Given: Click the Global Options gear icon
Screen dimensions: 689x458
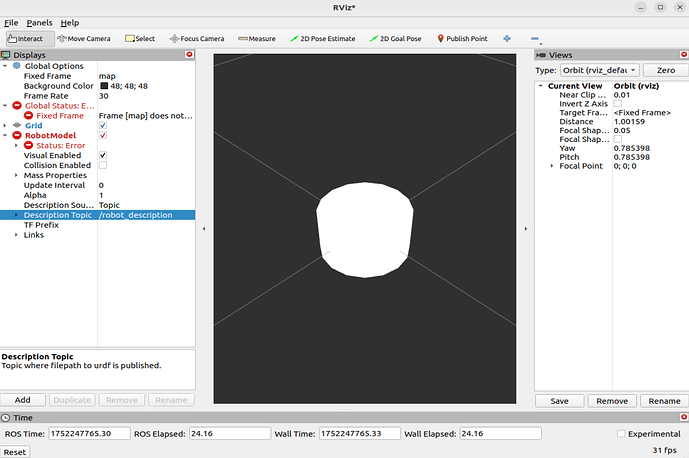Looking at the screenshot, I should click(17, 66).
